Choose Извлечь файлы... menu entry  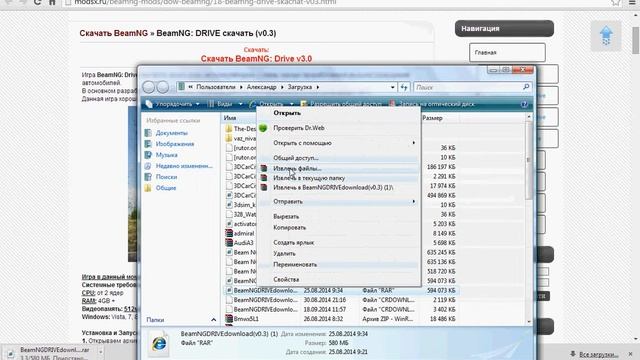click(297, 169)
